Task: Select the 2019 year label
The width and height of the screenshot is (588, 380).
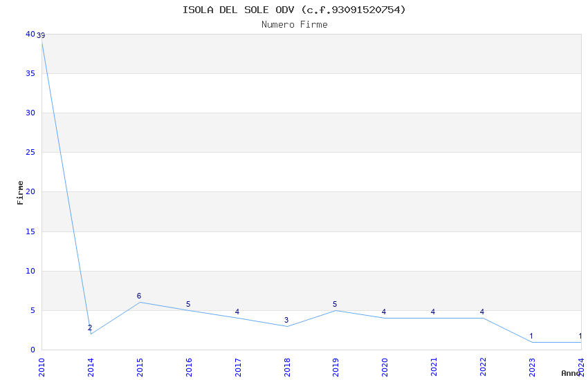Action: pos(336,368)
